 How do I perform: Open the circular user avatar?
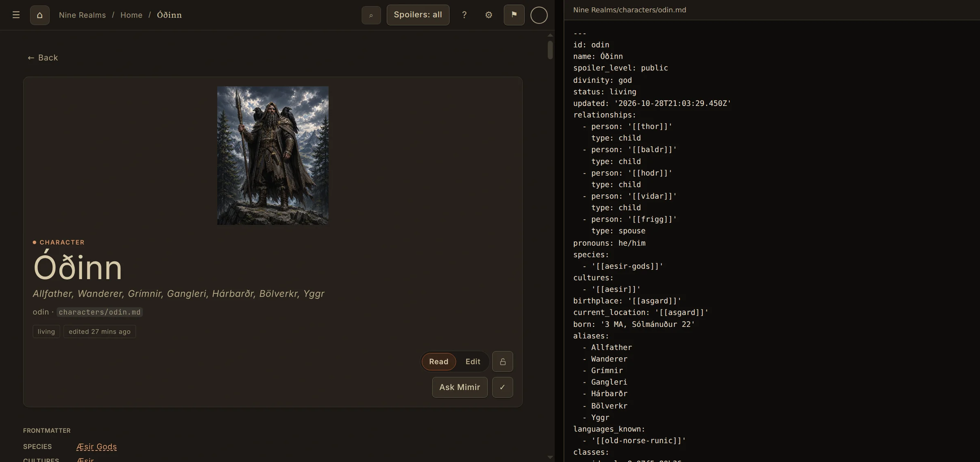[x=539, y=15]
